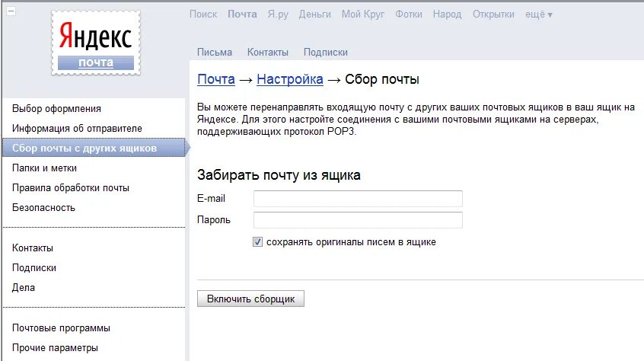
Task: Open Правила обработки почты
Action: [x=71, y=187]
